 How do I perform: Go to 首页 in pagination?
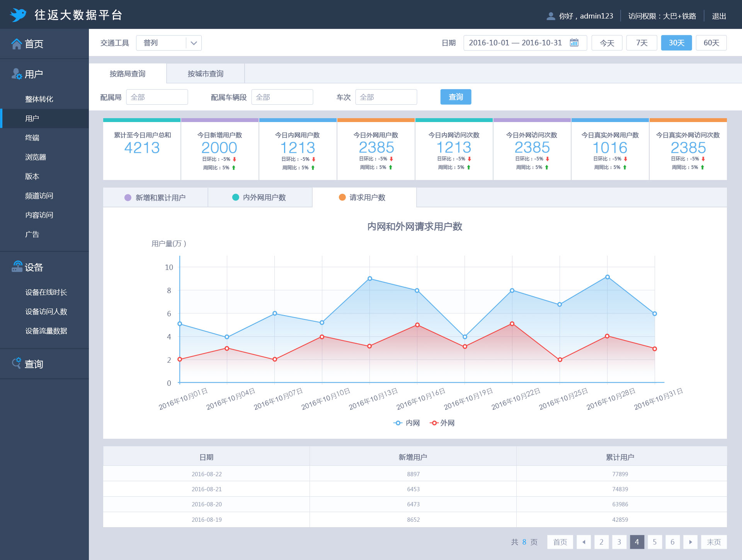click(560, 542)
